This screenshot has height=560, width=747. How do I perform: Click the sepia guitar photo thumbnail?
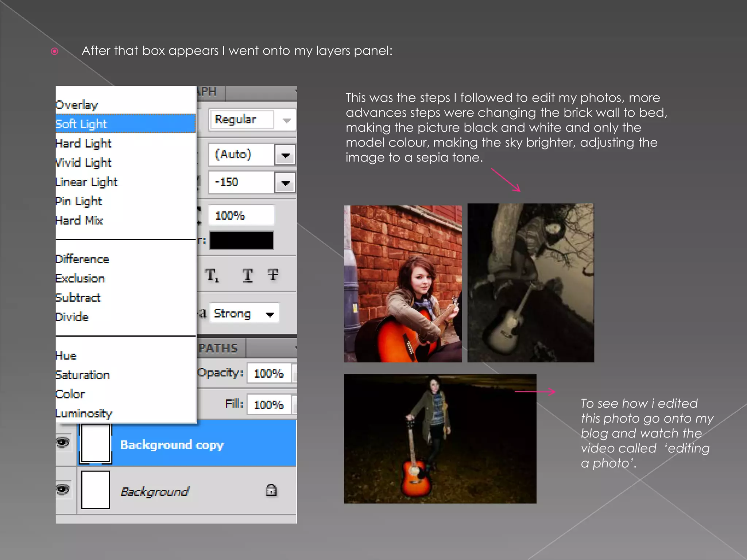point(530,283)
